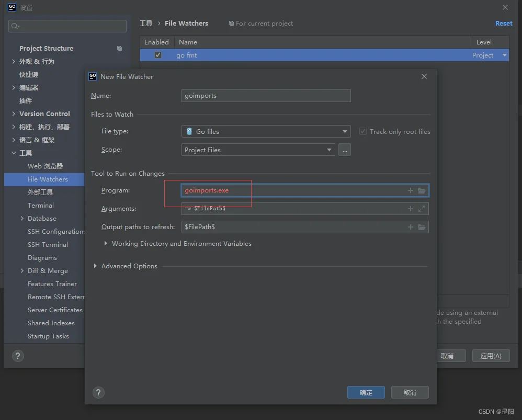This screenshot has width=522, height=420.
Task: Expand the Arguments field editor icon
Action: (x=422, y=209)
